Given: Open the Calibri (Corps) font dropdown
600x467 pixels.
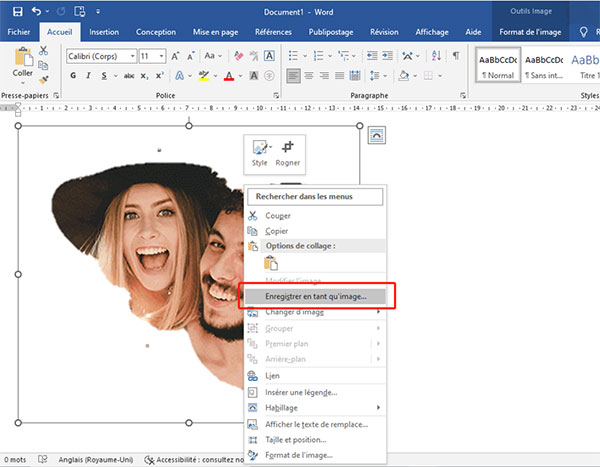Looking at the screenshot, I should tap(100, 56).
